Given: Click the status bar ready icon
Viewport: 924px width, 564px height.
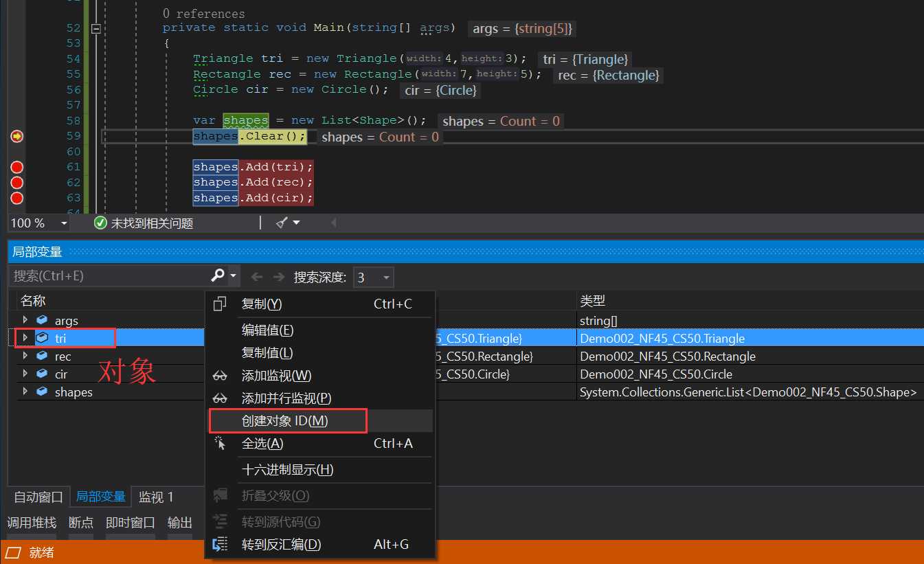Looking at the screenshot, I should tap(13, 552).
